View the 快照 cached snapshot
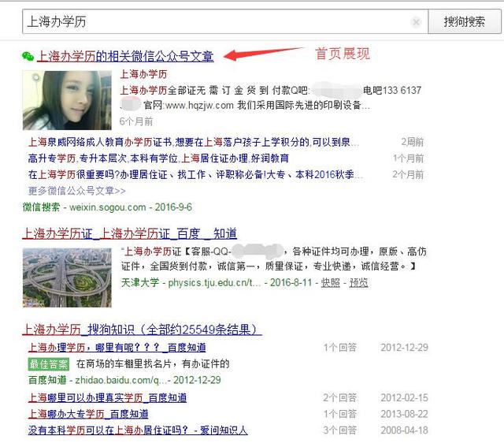Screen dimensions: 504x447 click(331, 282)
